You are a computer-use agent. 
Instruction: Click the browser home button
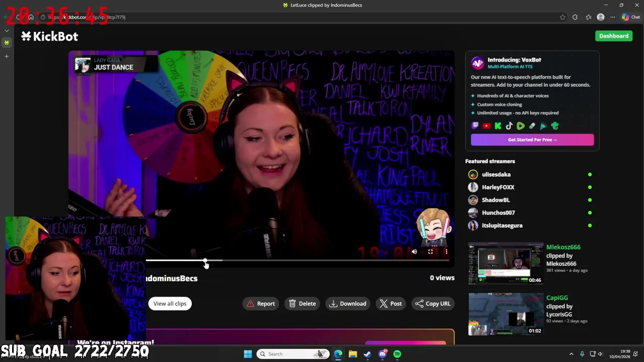pos(31,17)
